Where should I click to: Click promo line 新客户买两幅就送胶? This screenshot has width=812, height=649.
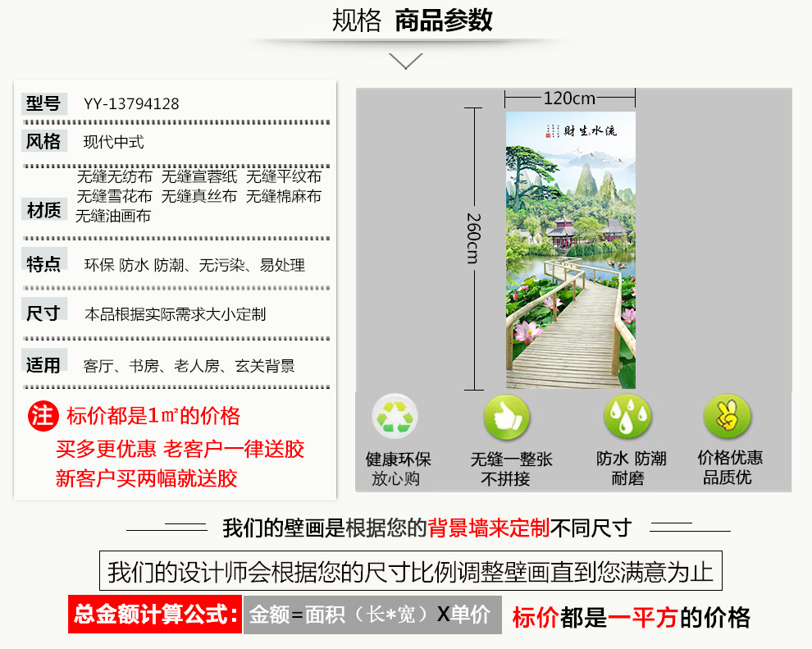(147, 478)
